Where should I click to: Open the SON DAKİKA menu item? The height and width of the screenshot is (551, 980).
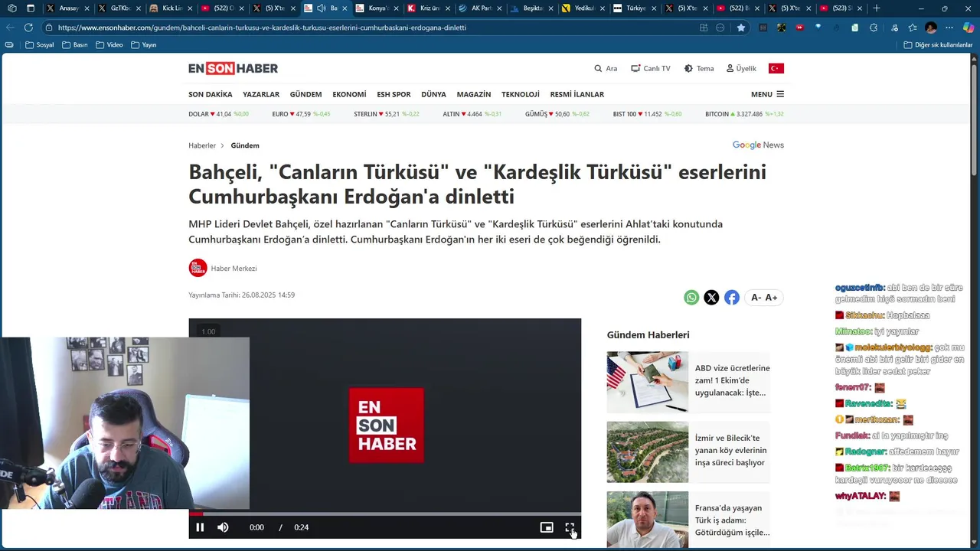click(x=211, y=94)
